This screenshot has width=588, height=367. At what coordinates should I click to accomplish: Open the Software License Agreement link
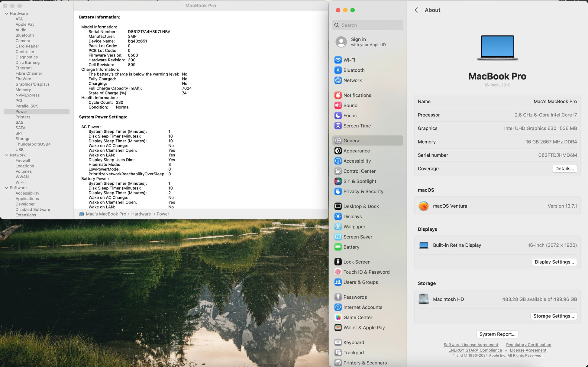[x=470, y=345]
